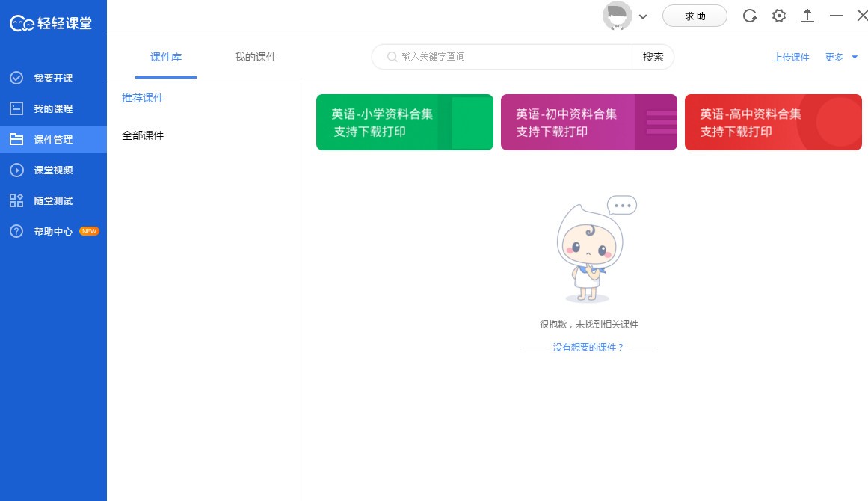
Task: Expand 全部课件 in the left panel
Action: click(143, 135)
